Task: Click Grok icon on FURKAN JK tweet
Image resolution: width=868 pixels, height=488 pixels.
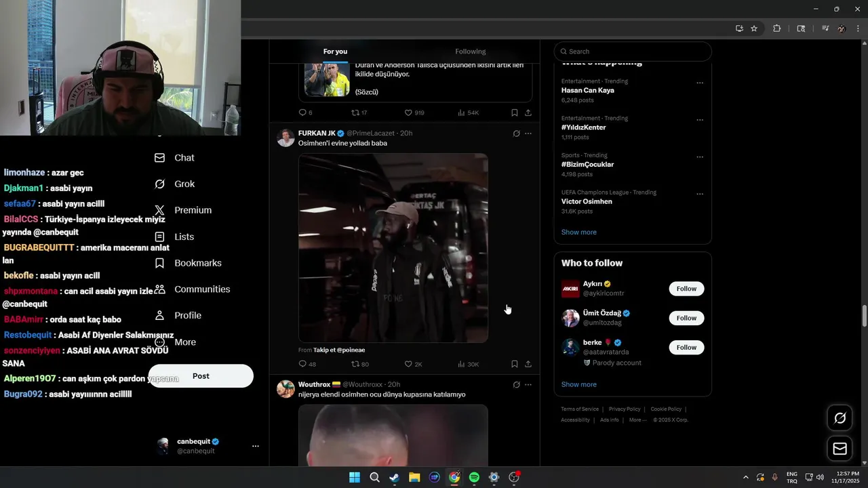Action: (516, 134)
